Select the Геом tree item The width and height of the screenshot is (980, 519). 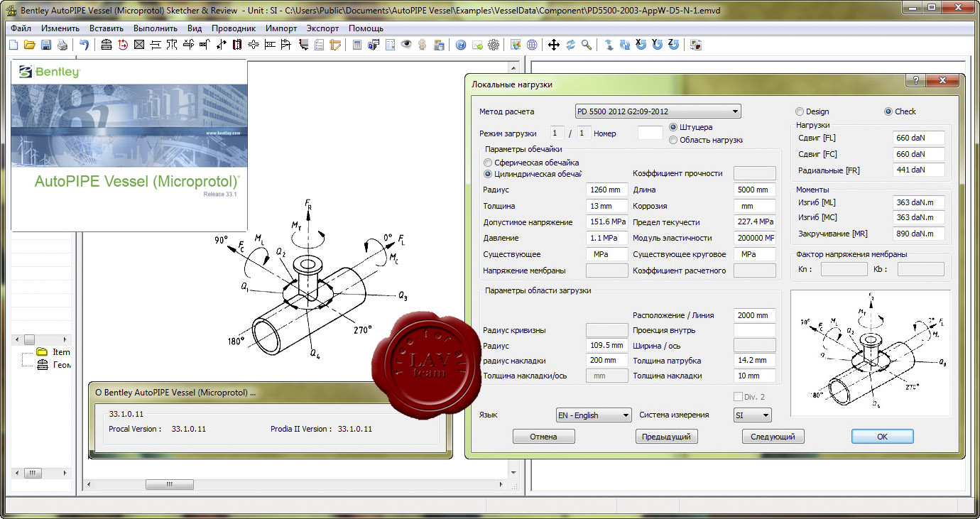pos(62,365)
